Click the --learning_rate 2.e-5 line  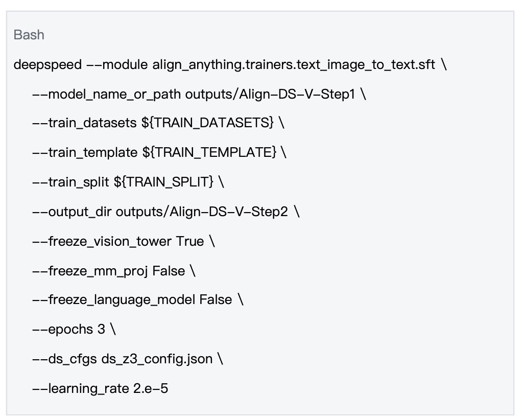tap(100, 388)
